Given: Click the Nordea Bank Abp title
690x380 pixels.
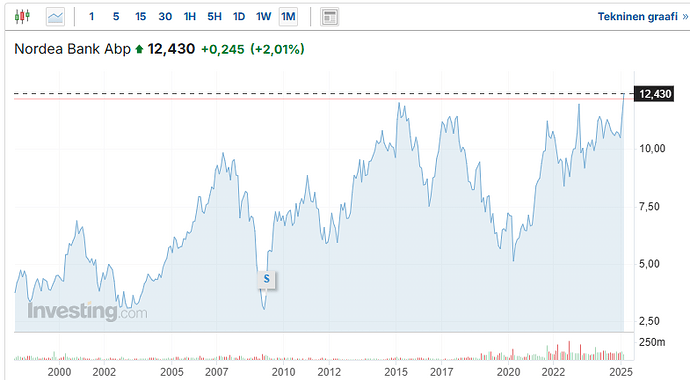Looking at the screenshot, I should [73, 49].
